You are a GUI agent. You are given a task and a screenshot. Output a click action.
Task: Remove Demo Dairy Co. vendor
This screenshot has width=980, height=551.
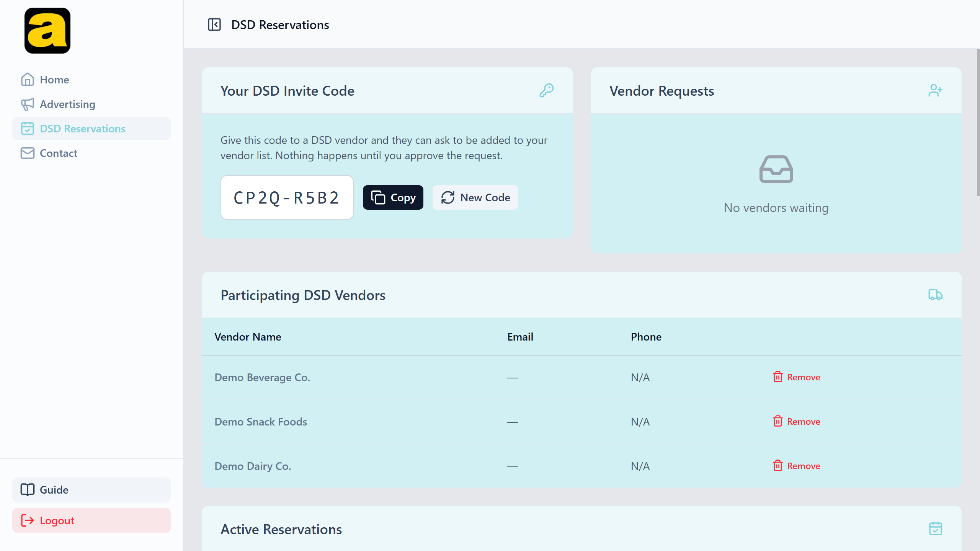point(797,466)
